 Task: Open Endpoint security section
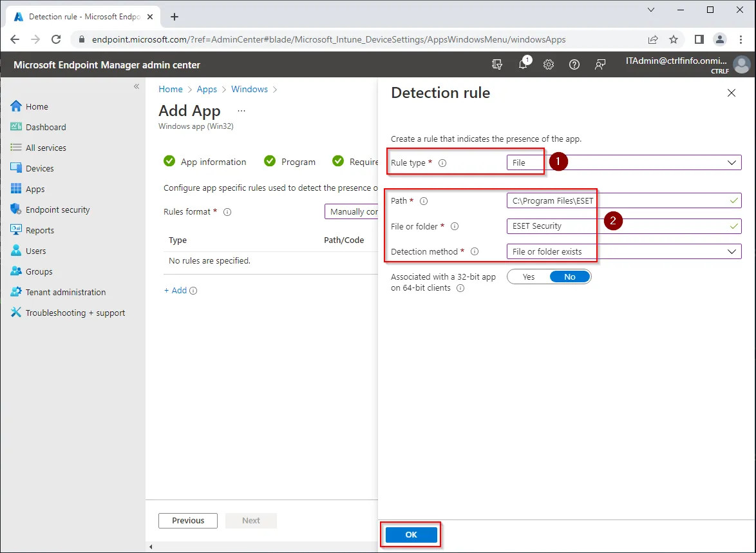point(50,210)
